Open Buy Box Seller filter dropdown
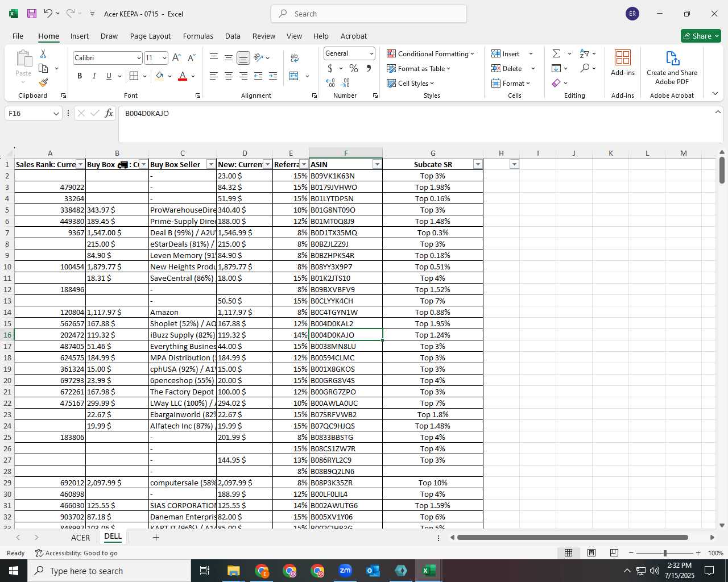728x582 pixels. tap(211, 164)
